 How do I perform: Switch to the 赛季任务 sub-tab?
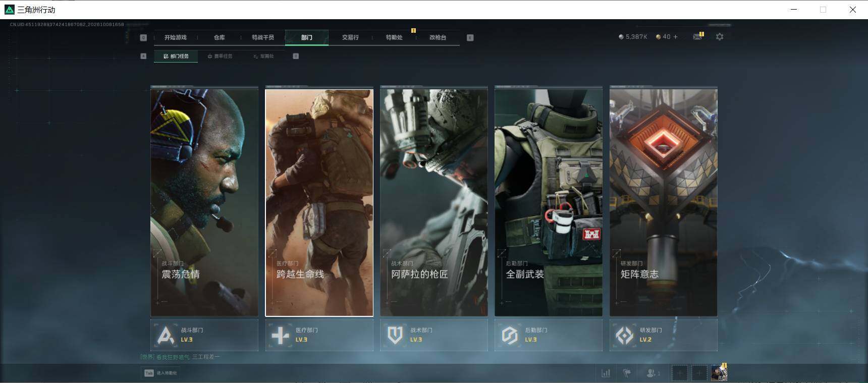click(x=220, y=56)
